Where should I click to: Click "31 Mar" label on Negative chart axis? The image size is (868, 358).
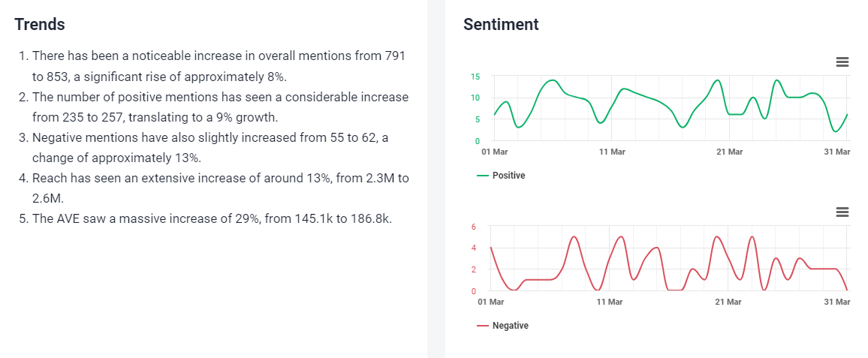pos(837,302)
